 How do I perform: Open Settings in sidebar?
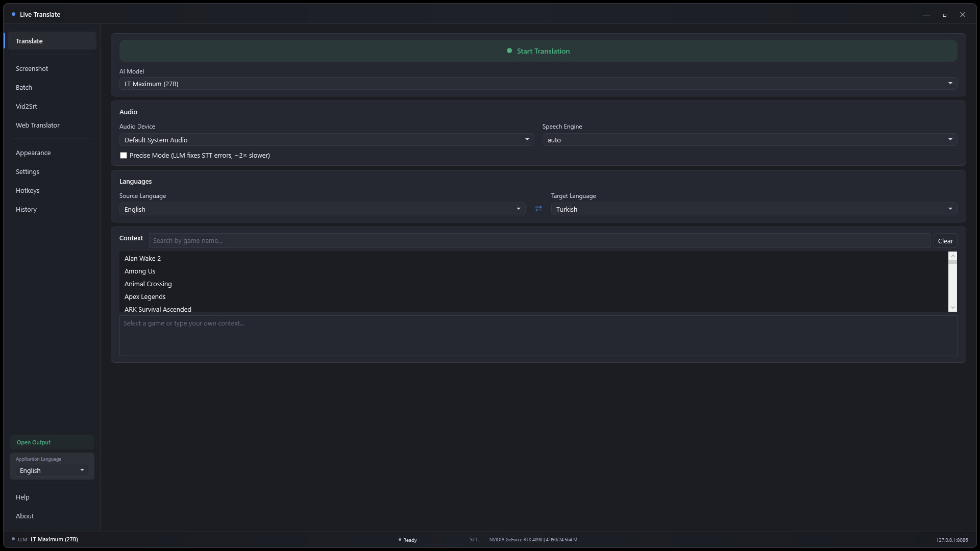coord(52,171)
